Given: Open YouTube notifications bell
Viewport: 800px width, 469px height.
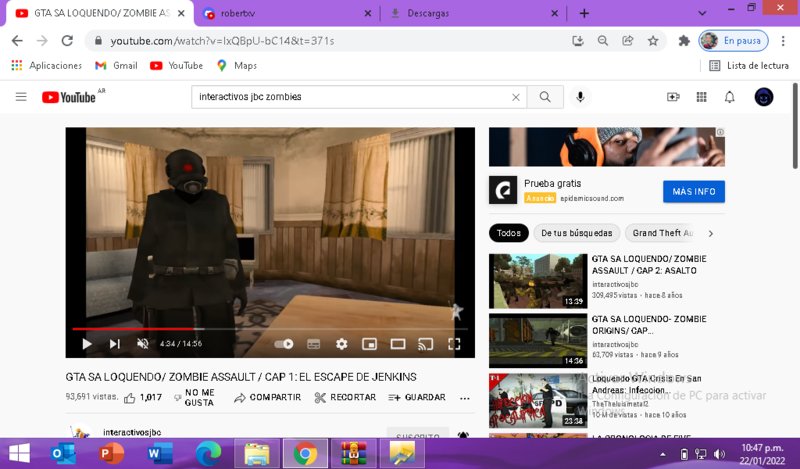Looking at the screenshot, I should click(x=730, y=97).
